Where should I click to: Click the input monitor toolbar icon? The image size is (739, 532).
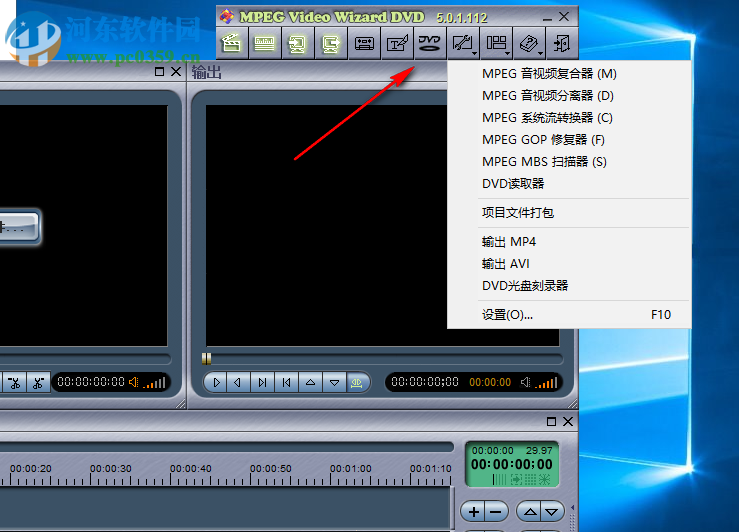[297, 43]
